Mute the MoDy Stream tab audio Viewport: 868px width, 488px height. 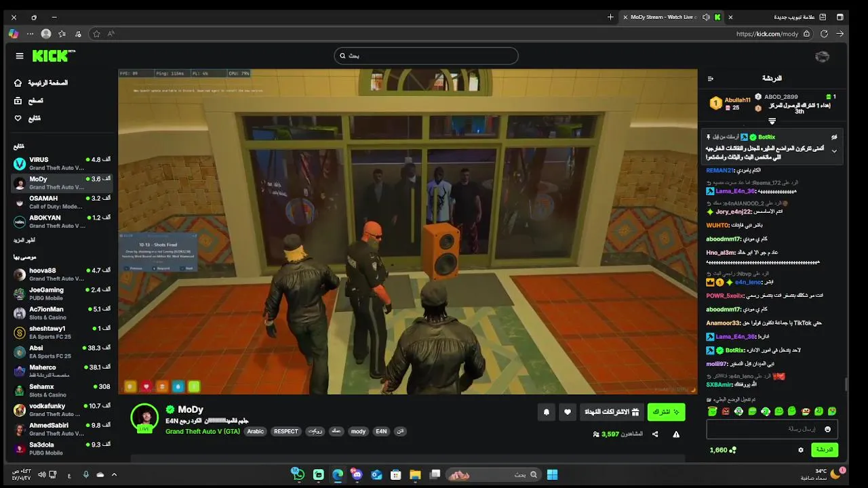(706, 17)
